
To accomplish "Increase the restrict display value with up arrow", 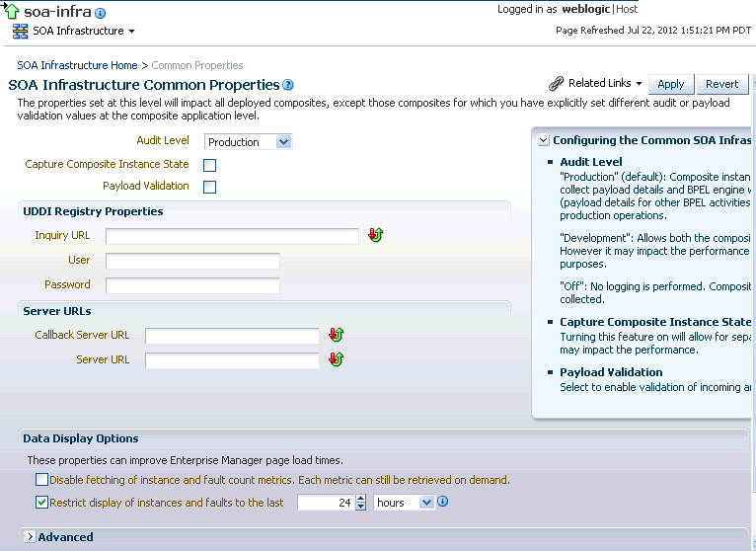I will 360,499.
